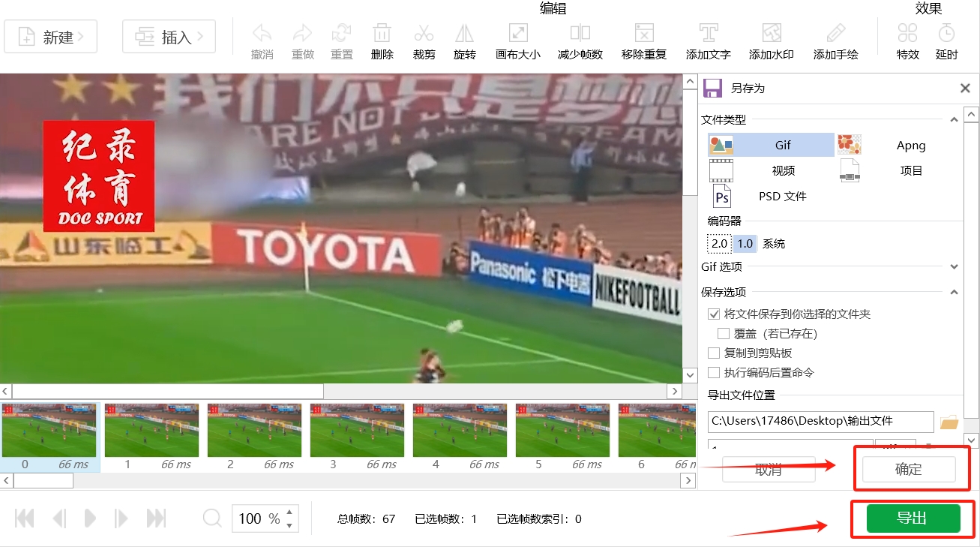Viewport: 980px width, 547px height.
Task: Collapse the 保存选项 section
Action: [954, 292]
